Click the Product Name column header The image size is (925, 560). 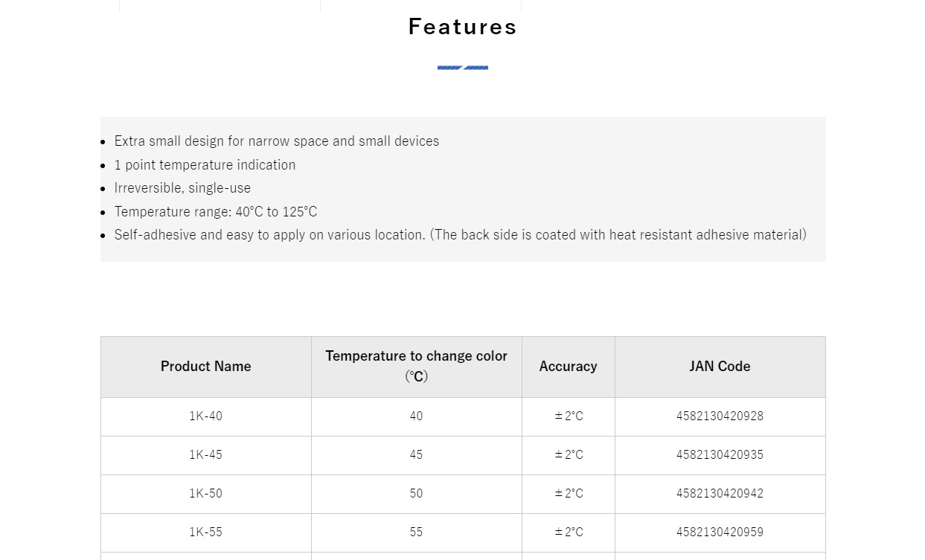[x=205, y=367]
